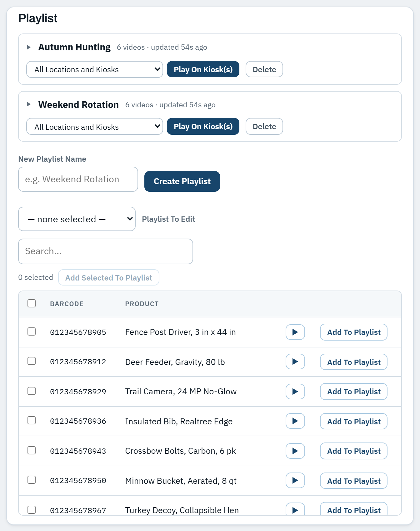Play preview video for Minnow Bucket
This screenshot has width=420, height=531.
295,481
